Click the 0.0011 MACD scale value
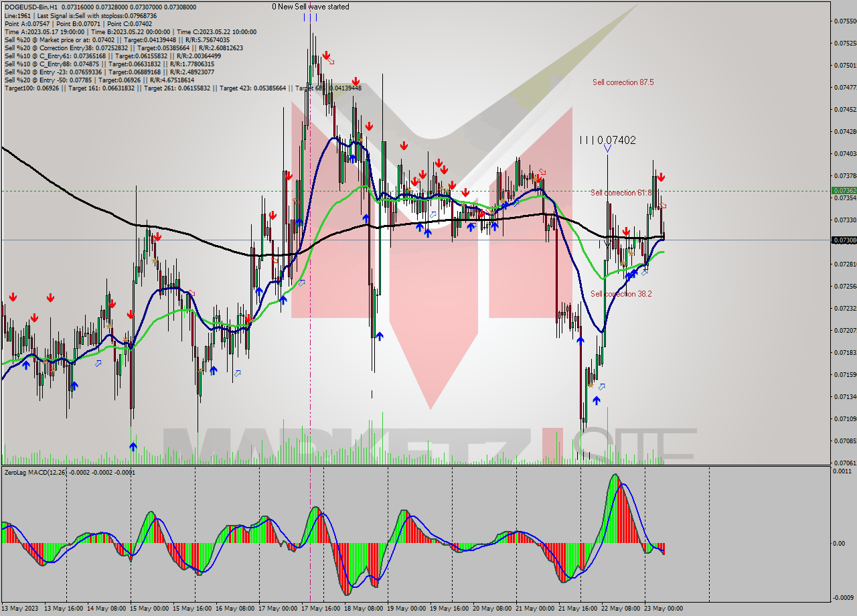 (842, 471)
